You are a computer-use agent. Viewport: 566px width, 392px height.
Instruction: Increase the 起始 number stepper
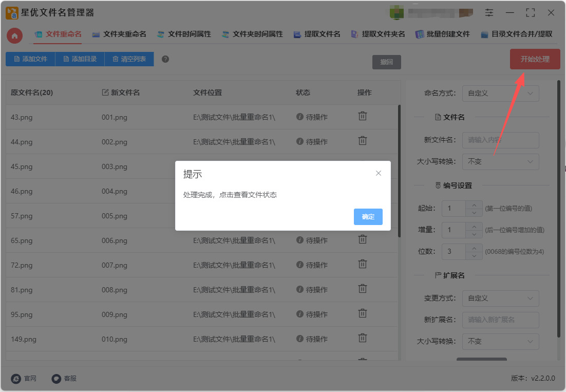[x=474, y=204]
